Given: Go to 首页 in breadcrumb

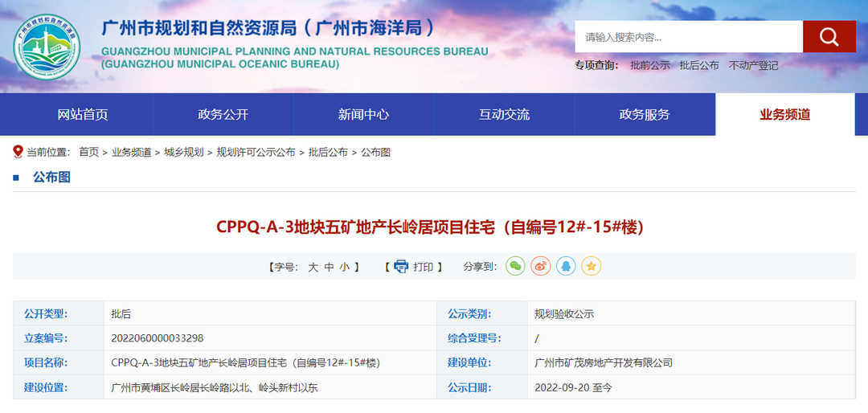Looking at the screenshot, I should click(88, 152).
